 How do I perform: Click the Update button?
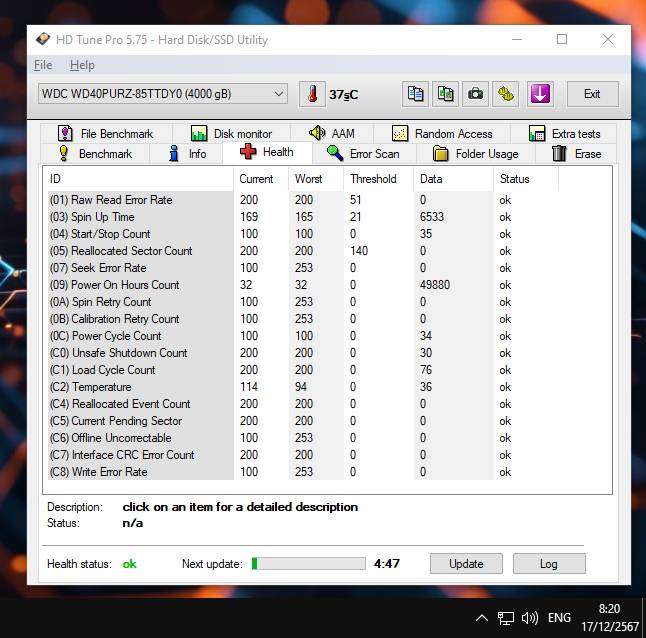click(x=466, y=563)
